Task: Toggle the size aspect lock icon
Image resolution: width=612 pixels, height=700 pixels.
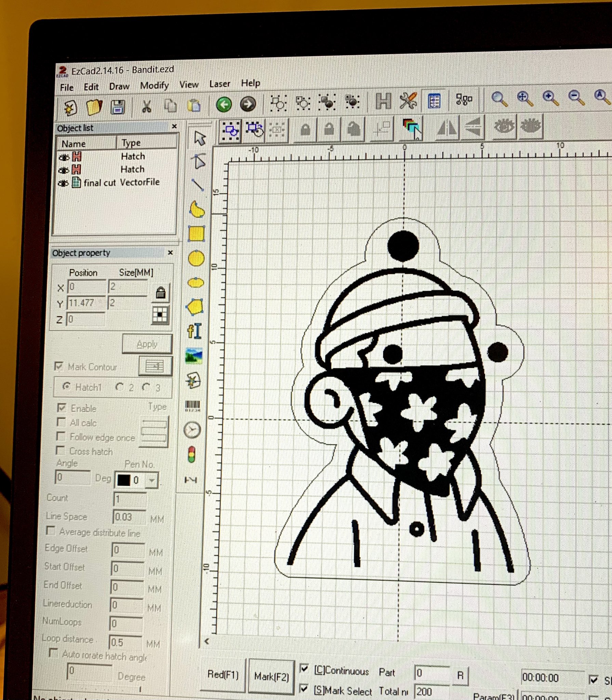Action: tap(161, 293)
